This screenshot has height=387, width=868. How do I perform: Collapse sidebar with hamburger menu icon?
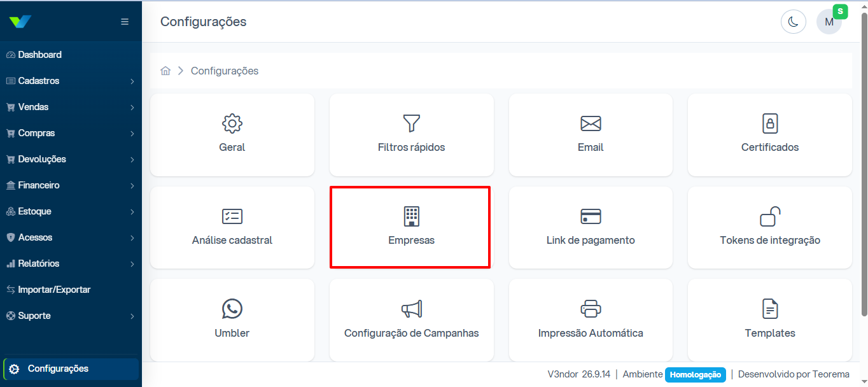(125, 22)
